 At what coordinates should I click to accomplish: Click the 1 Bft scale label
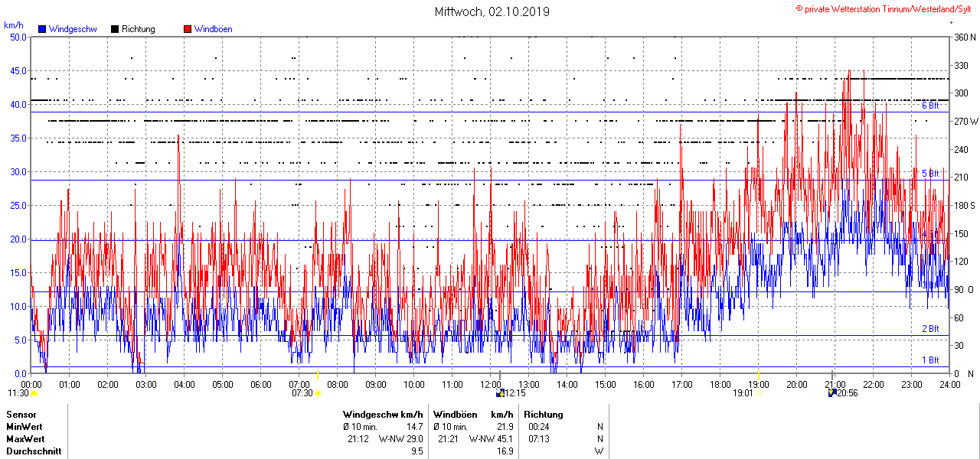pos(930,360)
